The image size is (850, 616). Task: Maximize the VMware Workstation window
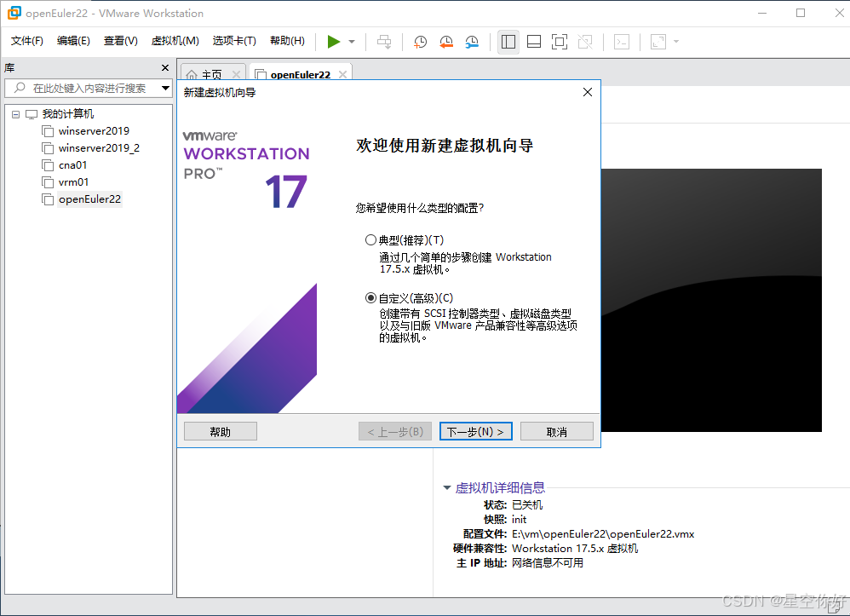[x=800, y=13]
